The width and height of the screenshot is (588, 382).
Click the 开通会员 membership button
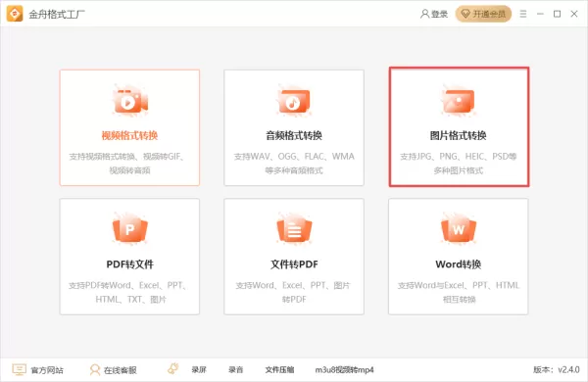[x=483, y=14]
